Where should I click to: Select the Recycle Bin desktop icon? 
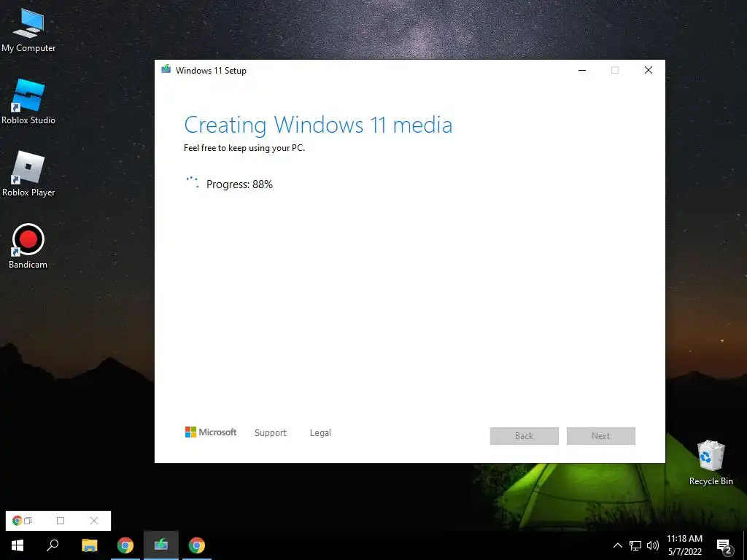[711, 463]
